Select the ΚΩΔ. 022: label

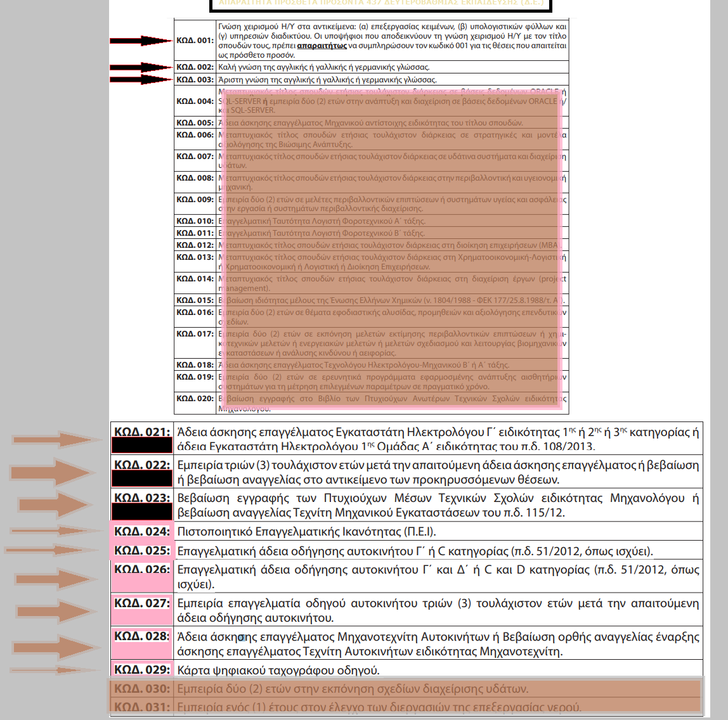tap(143, 465)
